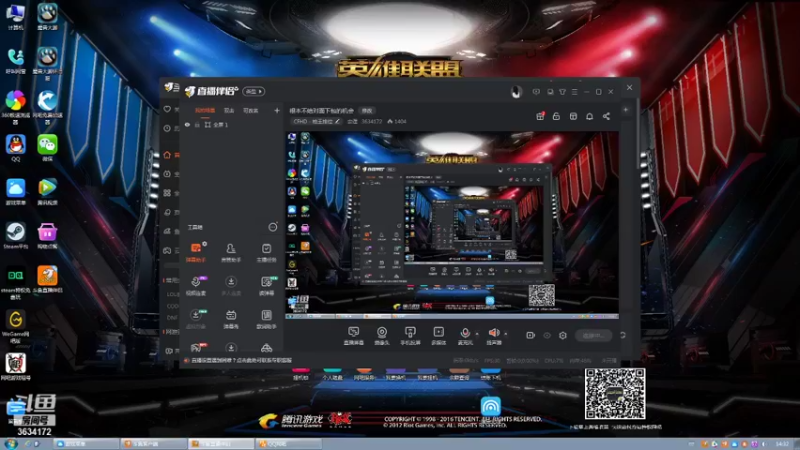Open the checkmark task tool in toolbox
This screenshot has height=450, width=800.
(x=266, y=252)
